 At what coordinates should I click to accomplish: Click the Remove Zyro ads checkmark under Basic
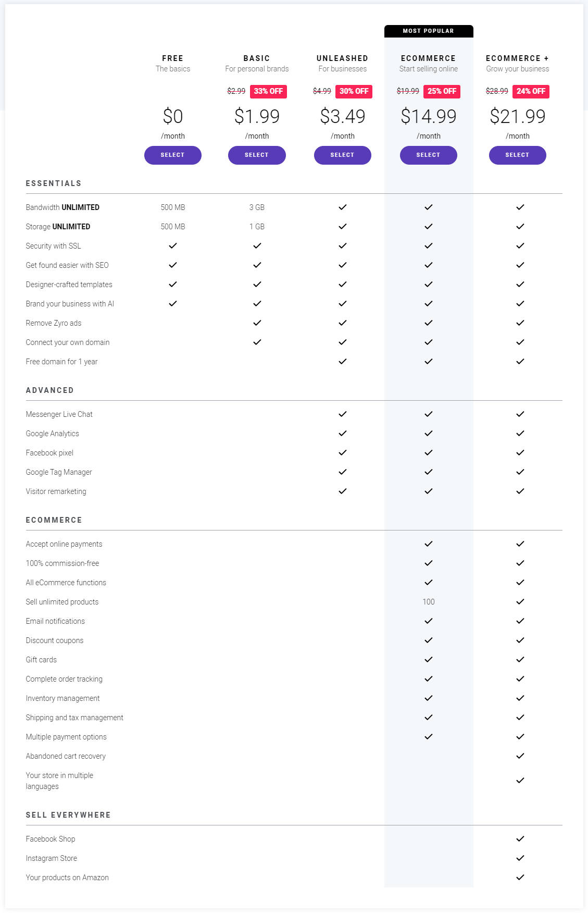[x=257, y=323]
